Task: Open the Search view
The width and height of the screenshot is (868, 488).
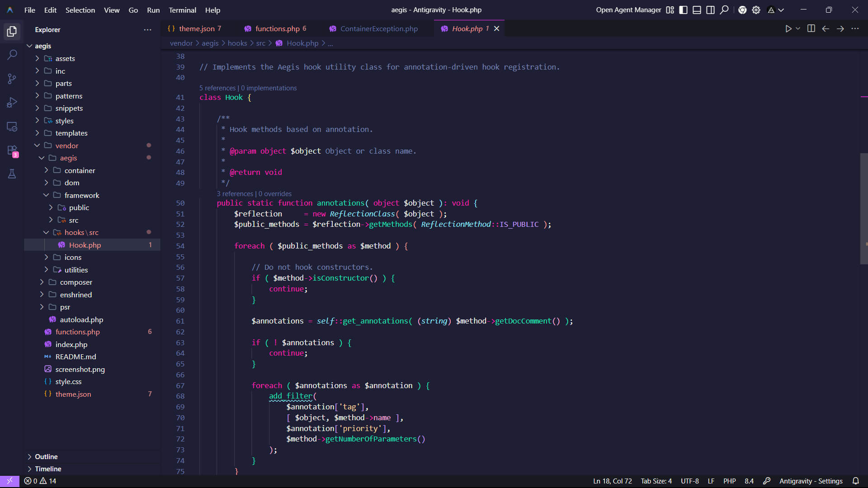Action: tap(12, 54)
